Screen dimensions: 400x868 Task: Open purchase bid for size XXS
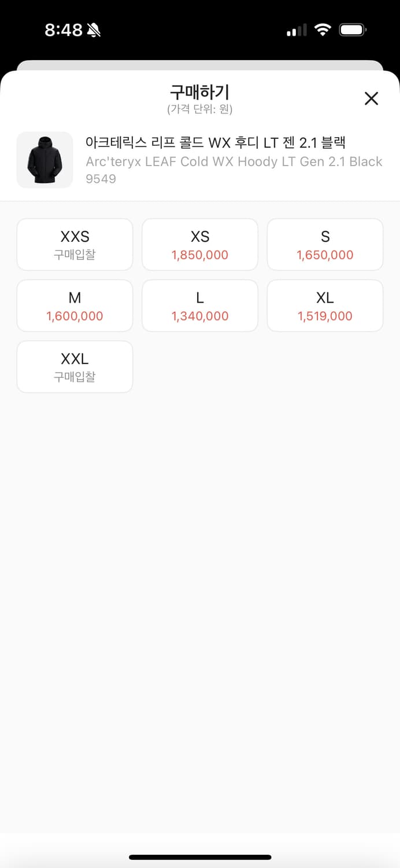coord(75,244)
